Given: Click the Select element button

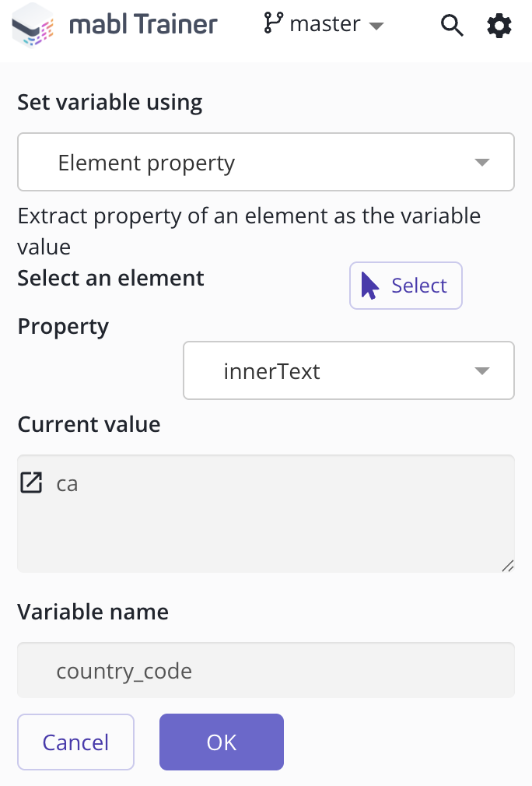Looking at the screenshot, I should (x=406, y=286).
